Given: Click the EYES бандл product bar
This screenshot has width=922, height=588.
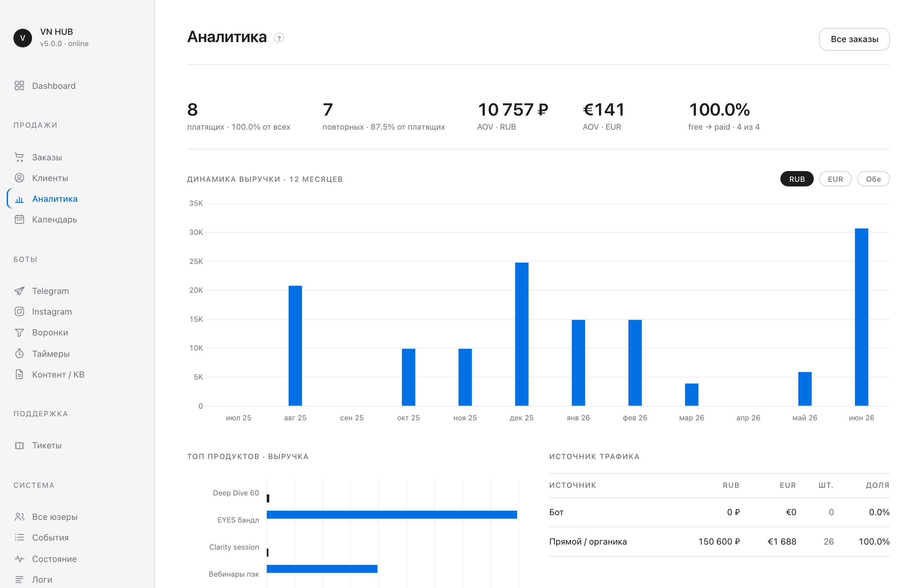Looking at the screenshot, I should click(x=392, y=514).
